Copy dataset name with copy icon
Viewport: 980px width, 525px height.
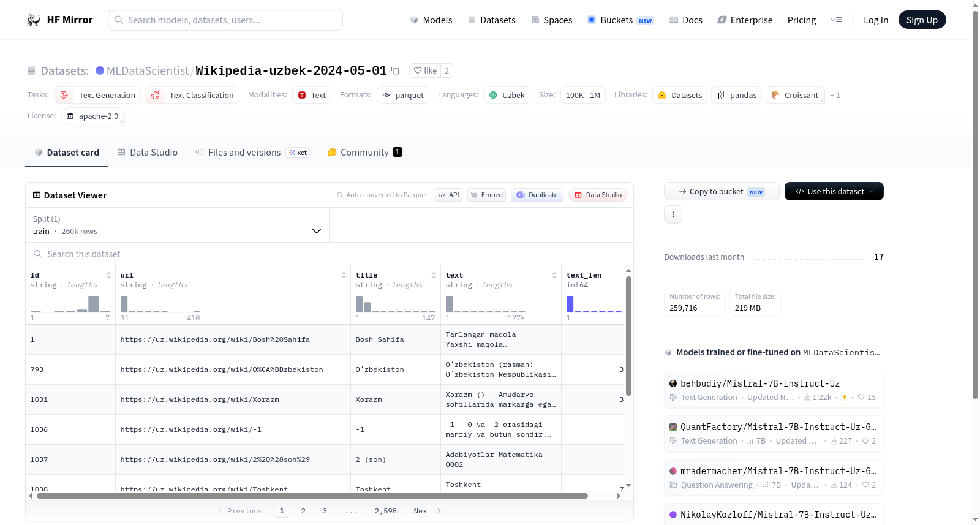(395, 71)
